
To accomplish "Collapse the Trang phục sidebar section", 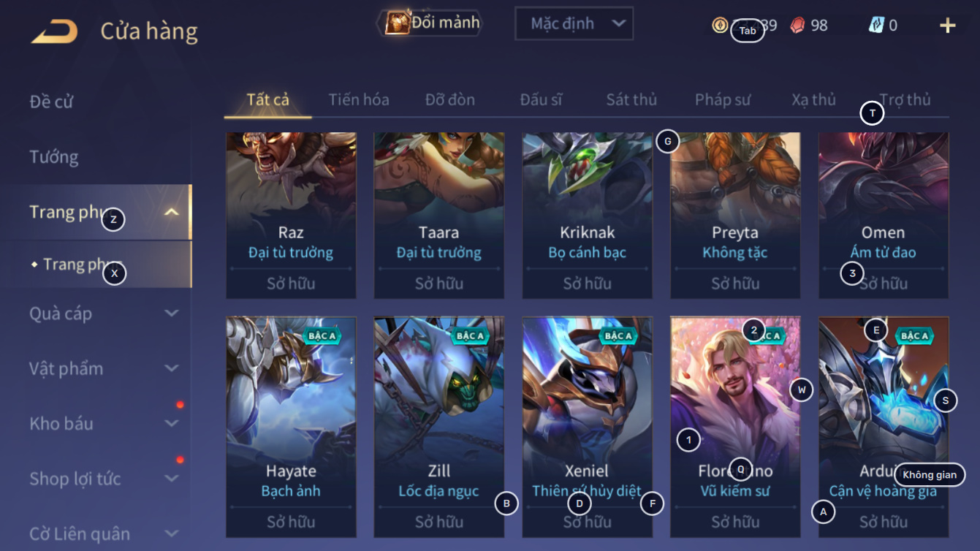I will tap(171, 213).
